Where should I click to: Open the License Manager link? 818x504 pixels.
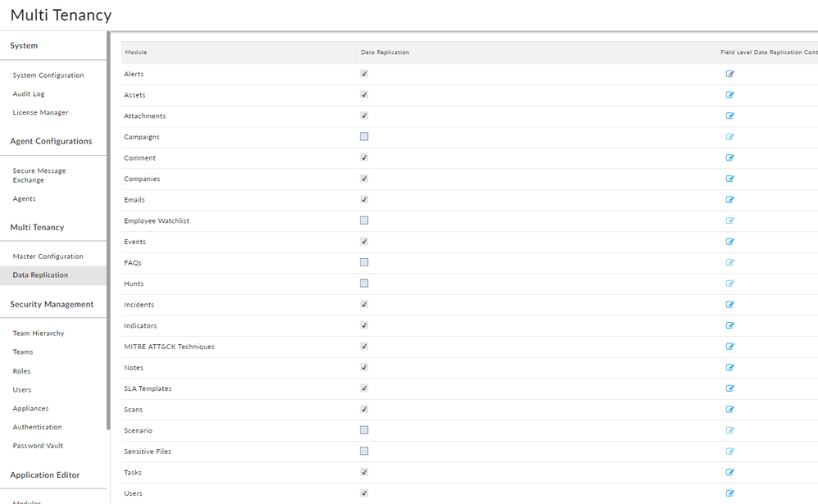40,112
